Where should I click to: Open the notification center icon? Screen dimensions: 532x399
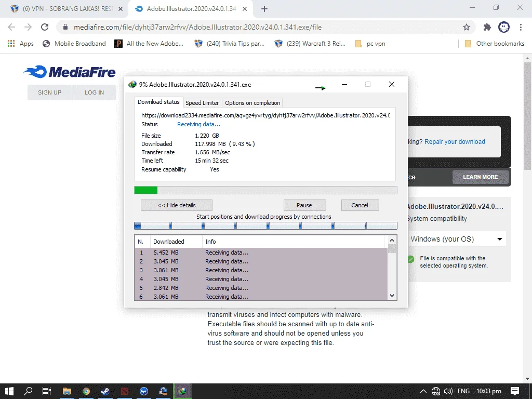[x=515, y=391]
